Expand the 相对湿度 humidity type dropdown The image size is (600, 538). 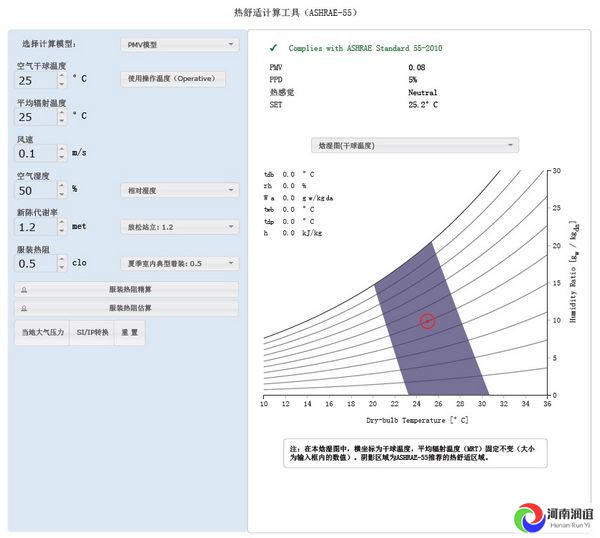click(x=179, y=189)
